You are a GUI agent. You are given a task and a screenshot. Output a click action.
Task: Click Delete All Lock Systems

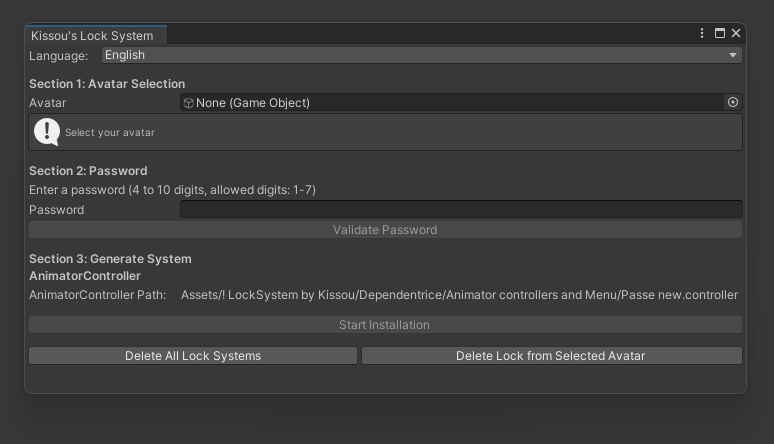point(193,355)
